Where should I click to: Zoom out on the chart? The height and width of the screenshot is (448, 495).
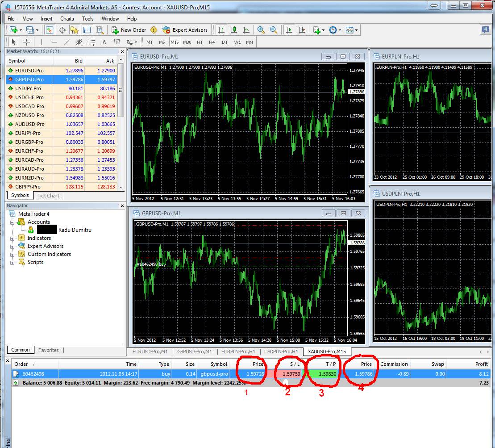point(273,30)
